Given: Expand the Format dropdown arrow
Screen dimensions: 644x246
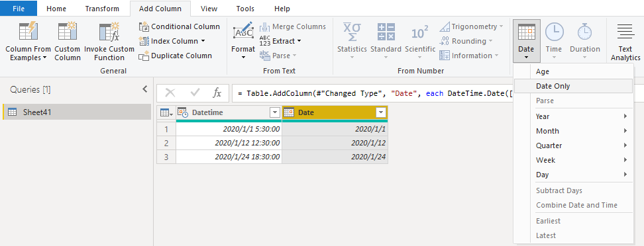Looking at the screenshot, I should coord(243,58).
